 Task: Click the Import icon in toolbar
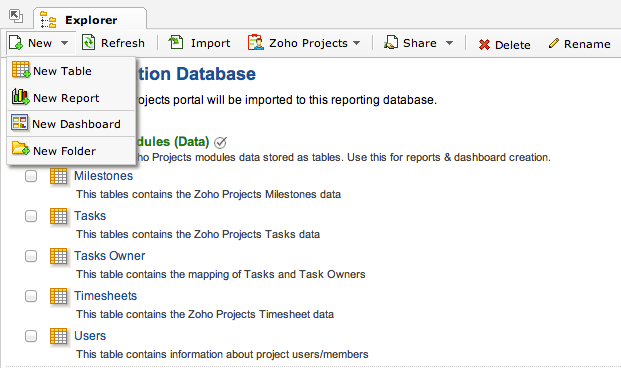click(176, 42)
